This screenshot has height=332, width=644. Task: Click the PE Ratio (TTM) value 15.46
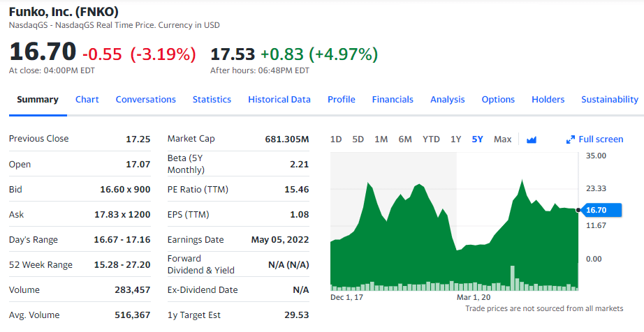[x=297, y=189]
